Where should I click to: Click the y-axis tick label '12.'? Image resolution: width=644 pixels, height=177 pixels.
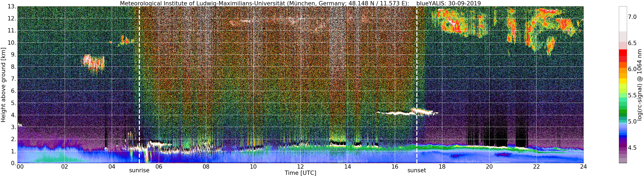point(12,18)
